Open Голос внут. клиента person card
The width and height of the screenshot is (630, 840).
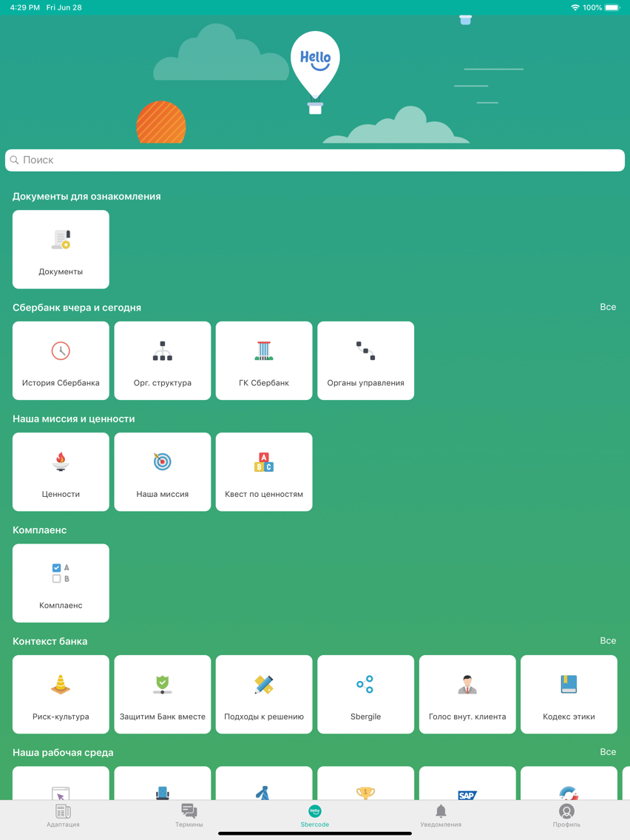[x=467, y=694]
